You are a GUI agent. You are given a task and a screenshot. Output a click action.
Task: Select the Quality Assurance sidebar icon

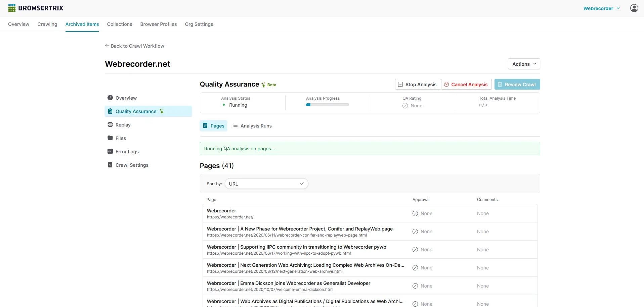tap(110, 111)
